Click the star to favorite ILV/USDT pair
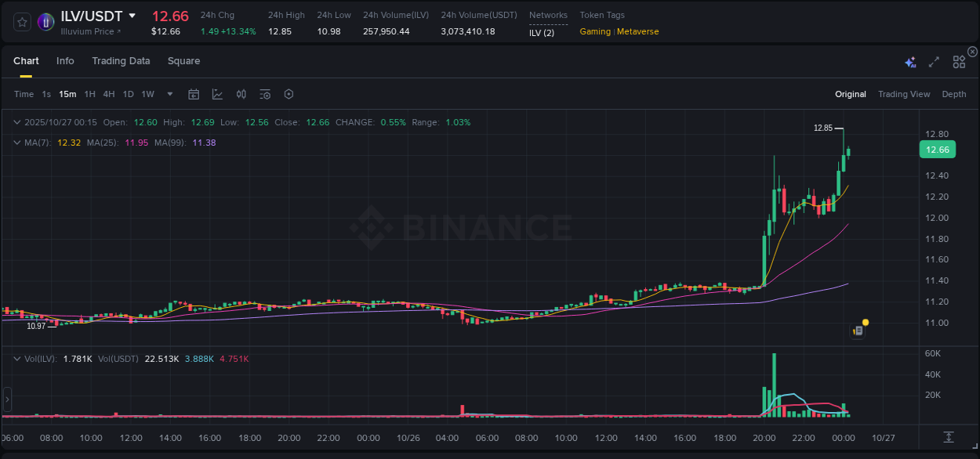 21,22
